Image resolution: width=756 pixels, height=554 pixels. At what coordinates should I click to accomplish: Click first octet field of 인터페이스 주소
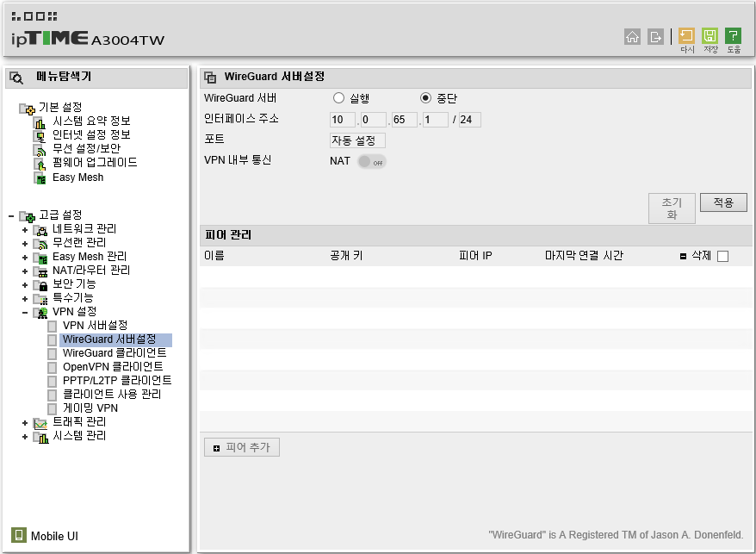(343, 120)
